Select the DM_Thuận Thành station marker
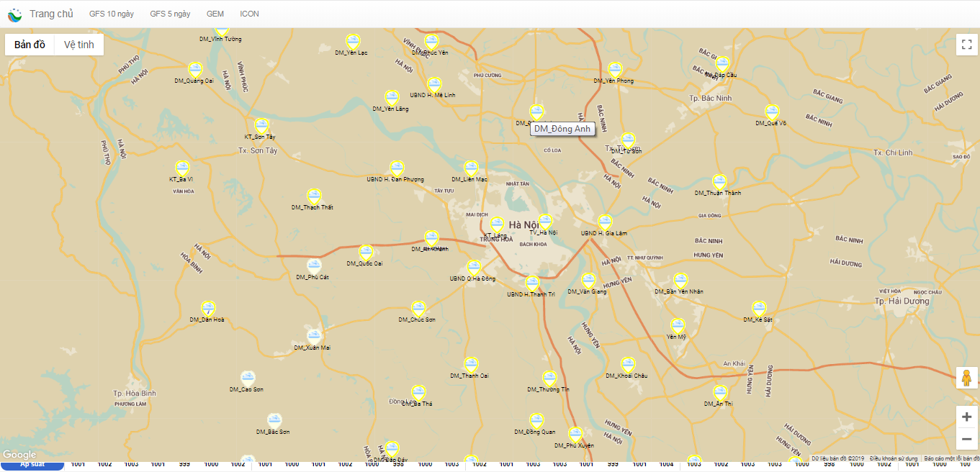980x472 pixels. click(719, 182)
